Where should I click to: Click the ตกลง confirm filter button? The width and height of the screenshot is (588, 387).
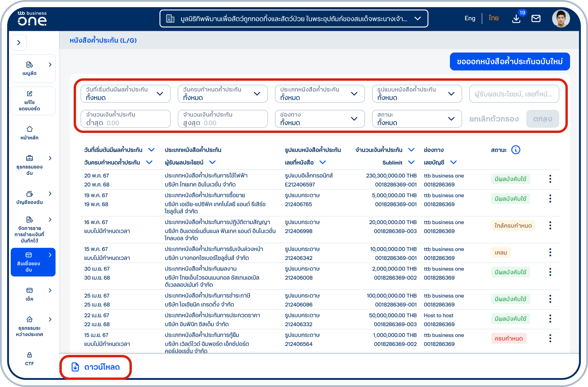(543, 119)
